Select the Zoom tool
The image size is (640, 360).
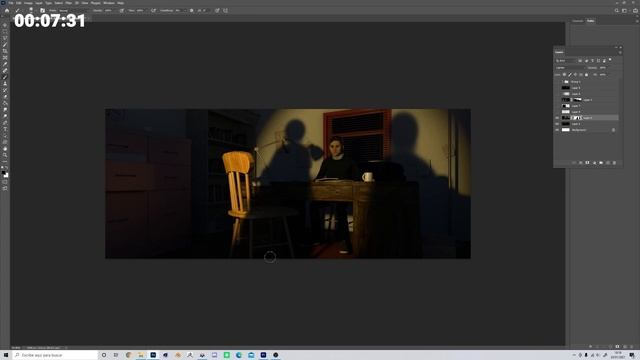click(x=5, y=155)
